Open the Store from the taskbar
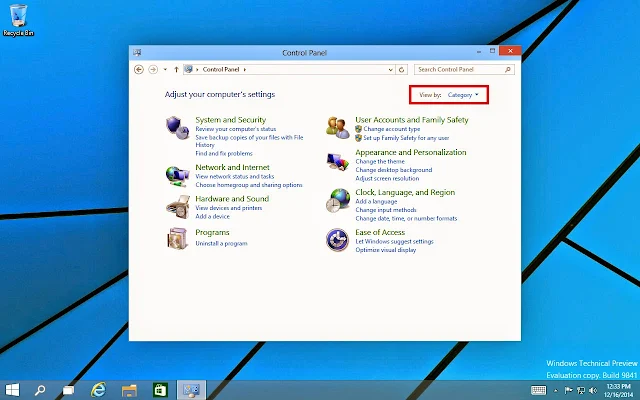640x400 pixels. (x=160, y=390)
